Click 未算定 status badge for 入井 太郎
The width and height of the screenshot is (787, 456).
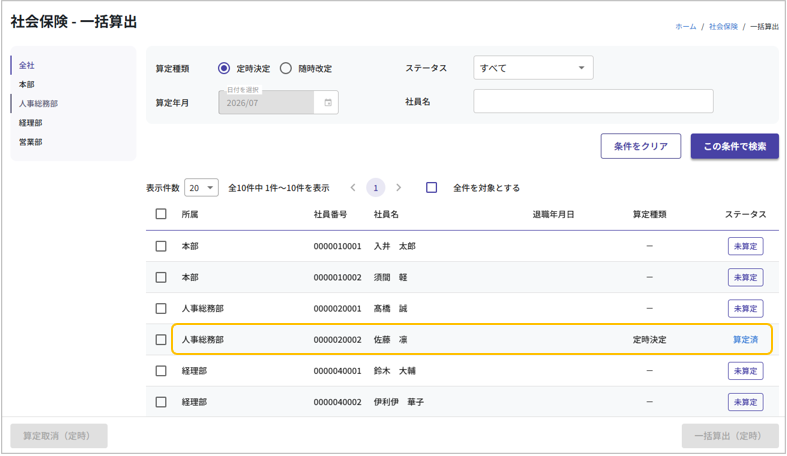[x=745, y=246]
